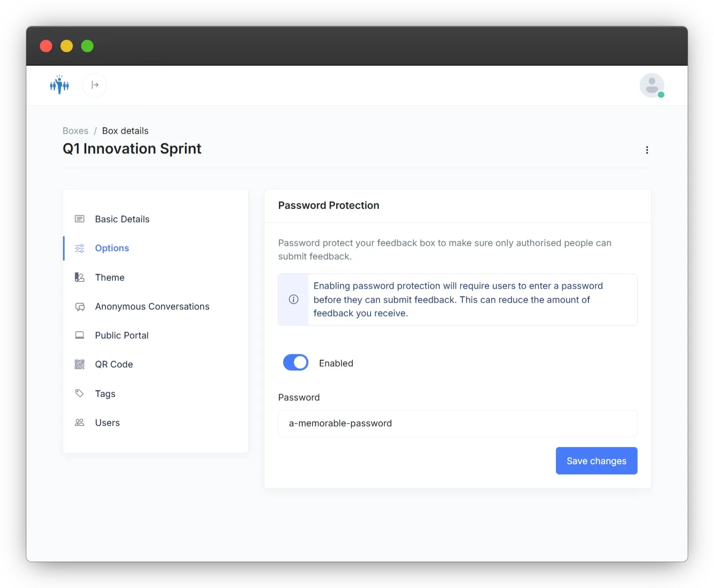Click the Enabled toggle label
This screenshot has width=714, height=588.
point(336,363)
